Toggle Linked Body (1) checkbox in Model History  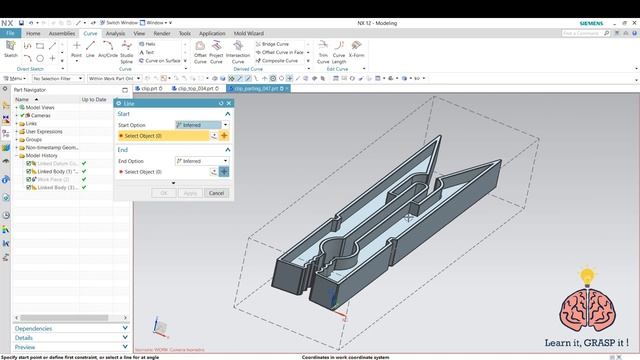point(29,171)
